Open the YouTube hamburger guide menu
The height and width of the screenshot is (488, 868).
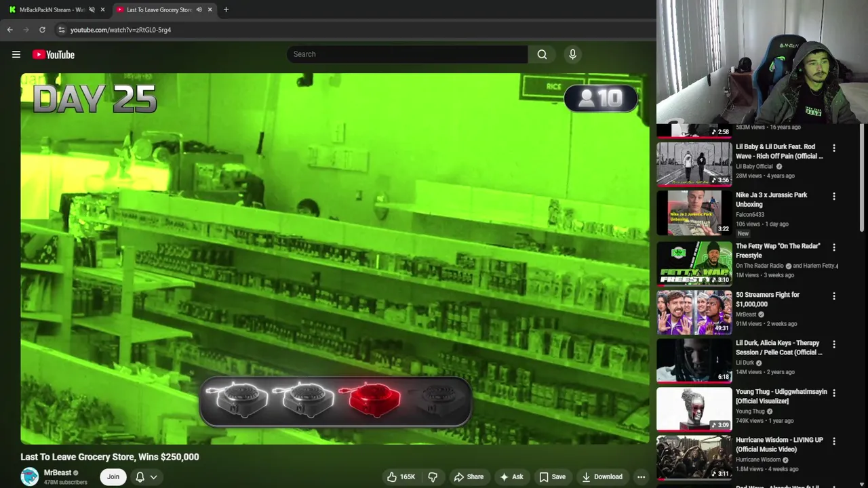[16, 54]
